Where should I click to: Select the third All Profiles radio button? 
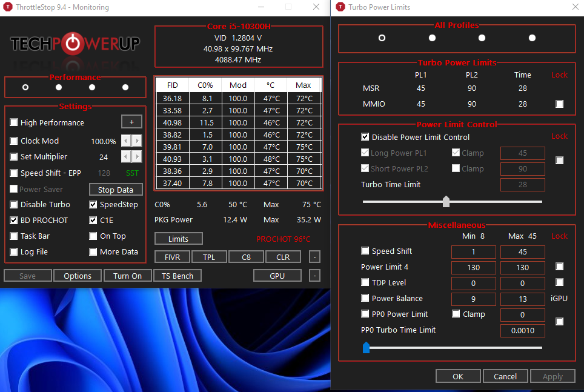[x=482, y=38]
